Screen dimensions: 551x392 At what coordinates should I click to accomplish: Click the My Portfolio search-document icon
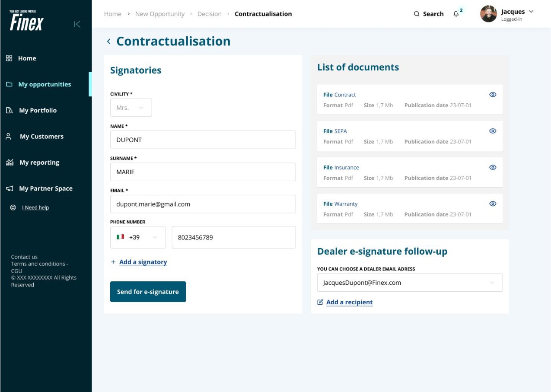pyautogui.click(x=9, y=111)
